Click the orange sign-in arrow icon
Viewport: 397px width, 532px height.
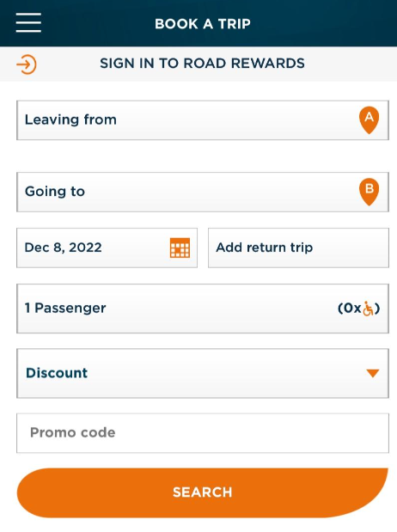[x=27, y=64]
